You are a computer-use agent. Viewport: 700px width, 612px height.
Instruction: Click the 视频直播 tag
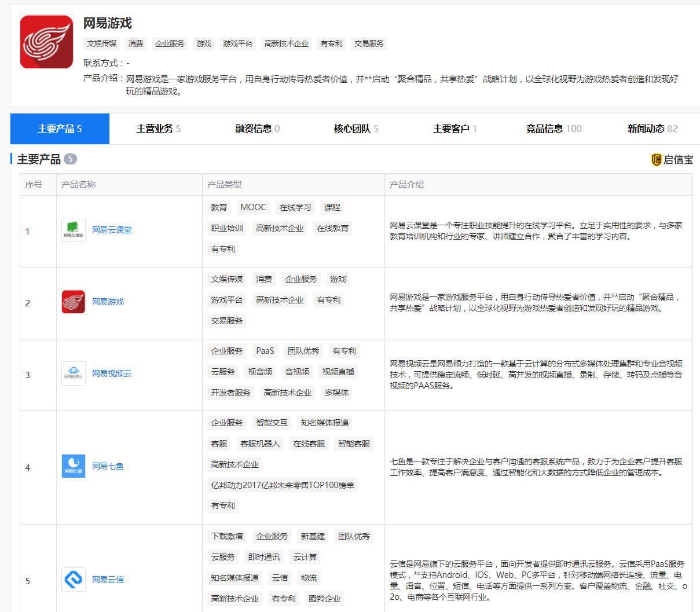338,372
